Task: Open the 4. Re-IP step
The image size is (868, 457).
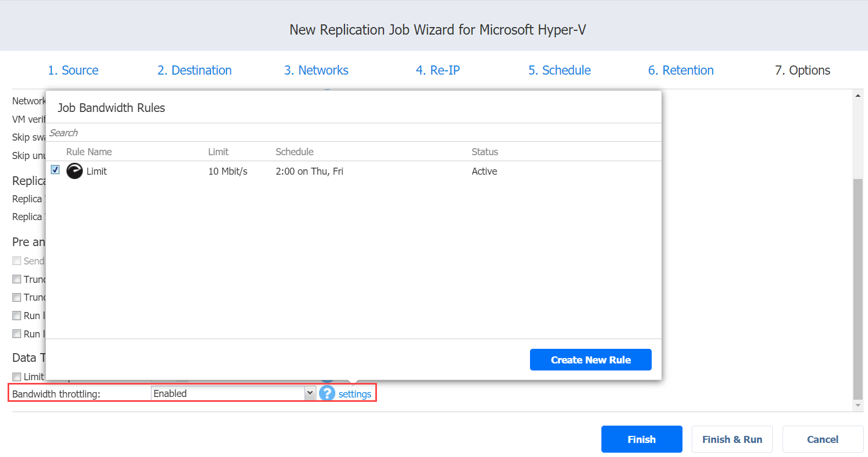Action: tap(438, 70)
